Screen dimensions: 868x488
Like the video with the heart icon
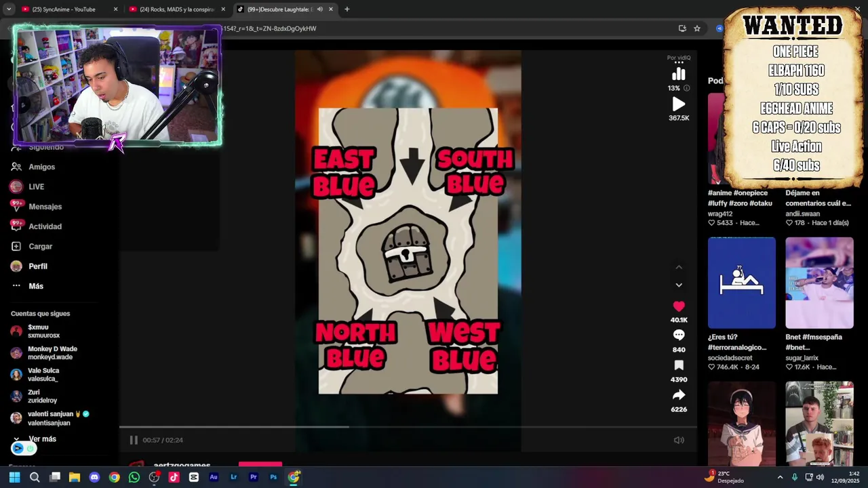(x=679, y=306)
